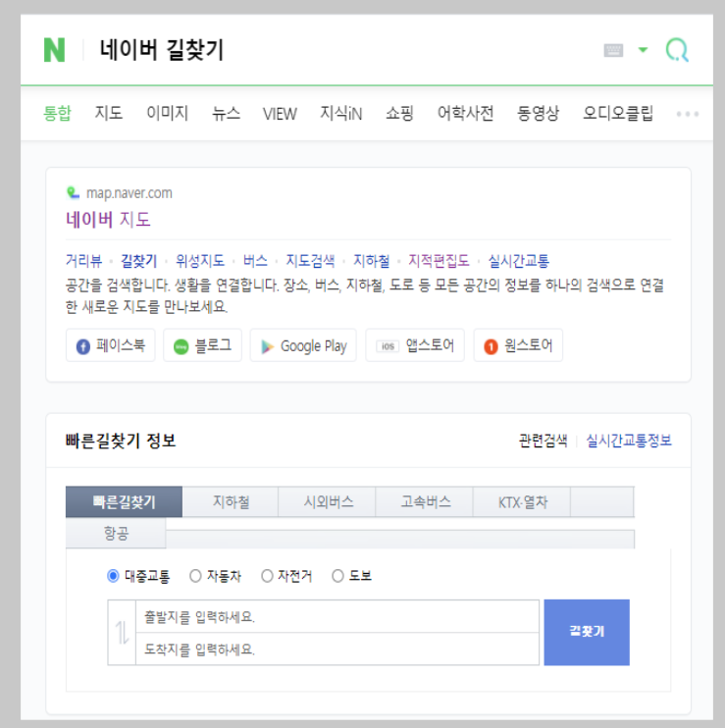Click the Facebook logo icon
Image resolution: width=725 pixels, height=728 pixels.
click(x=83, y=346)
